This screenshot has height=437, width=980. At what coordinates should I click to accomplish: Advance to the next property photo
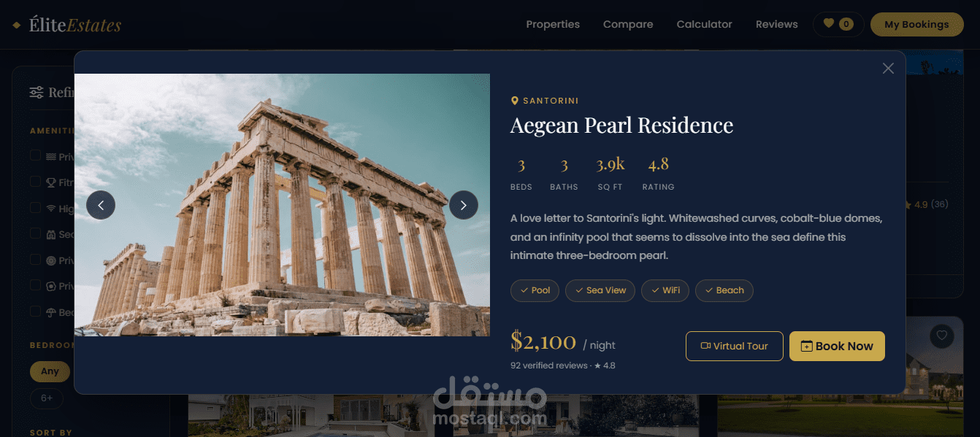coord(463,205)
